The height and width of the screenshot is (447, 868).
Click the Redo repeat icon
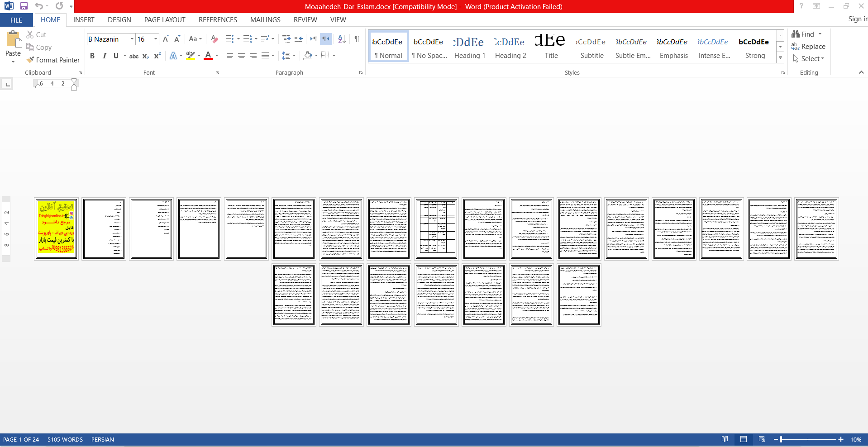click(x=59, y=6)
